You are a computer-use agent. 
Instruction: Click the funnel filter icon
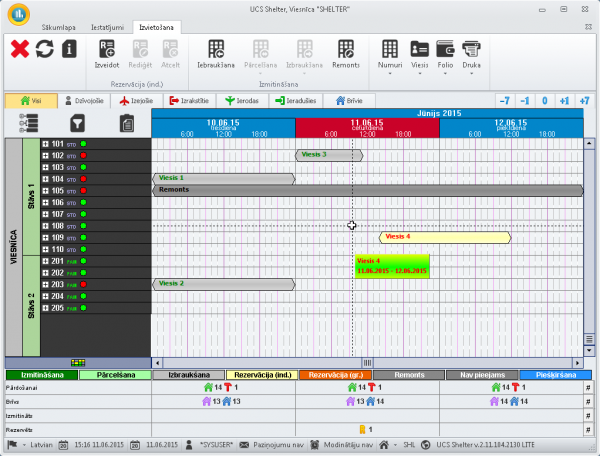77,123
